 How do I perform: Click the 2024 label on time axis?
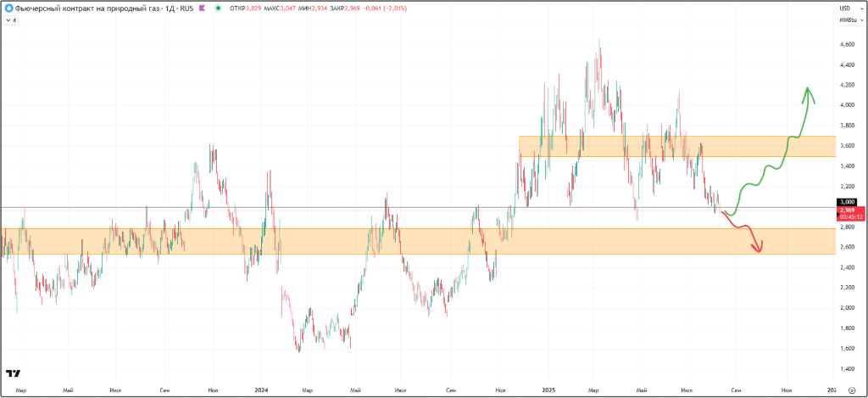(261, 390)
